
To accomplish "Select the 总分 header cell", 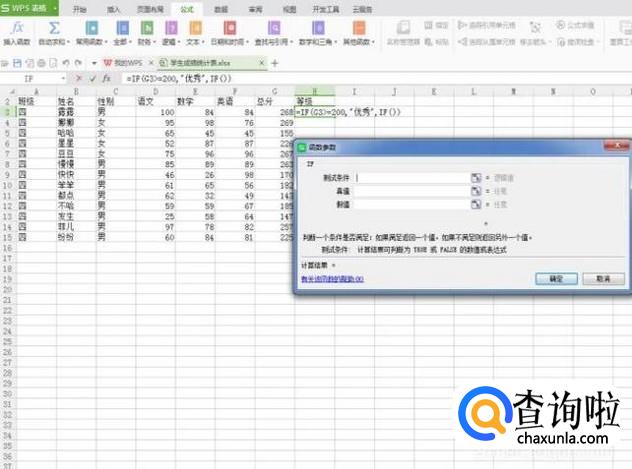I will click(x=274, y=102).
